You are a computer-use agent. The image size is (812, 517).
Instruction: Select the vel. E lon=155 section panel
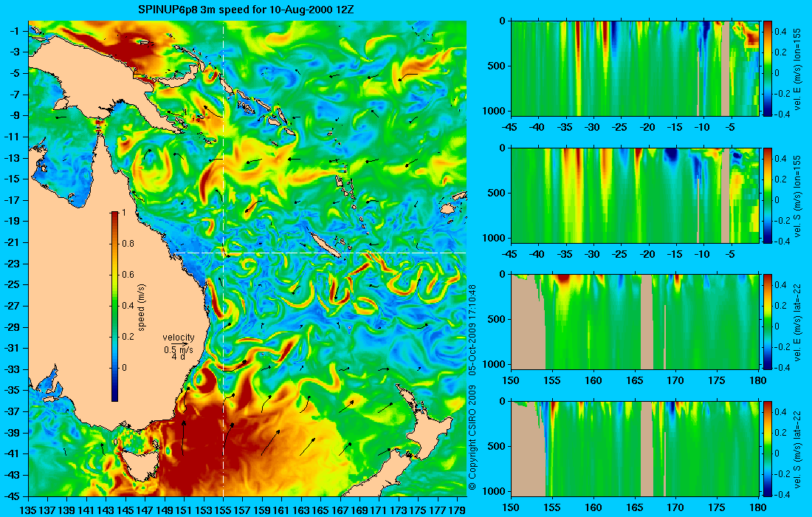tap(635, 69)
